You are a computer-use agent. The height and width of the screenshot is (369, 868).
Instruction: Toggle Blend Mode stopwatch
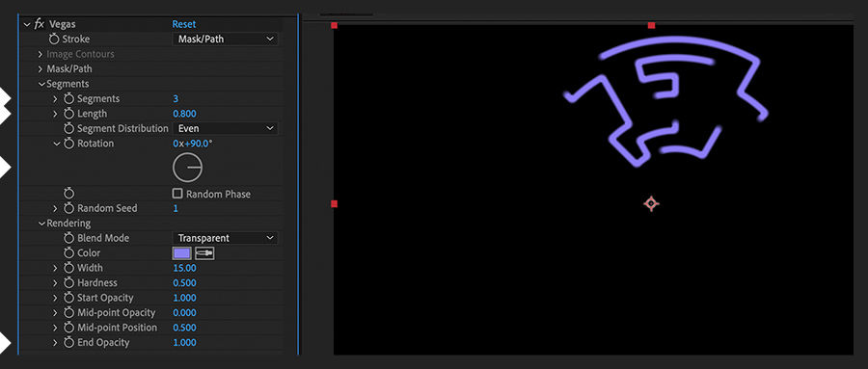click(x=68, y=238)
